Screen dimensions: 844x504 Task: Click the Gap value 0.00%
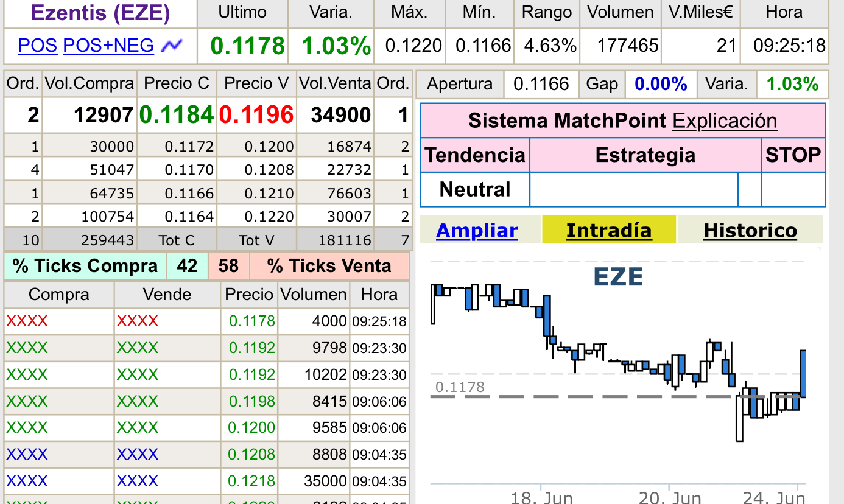click(x=661, y=84)
